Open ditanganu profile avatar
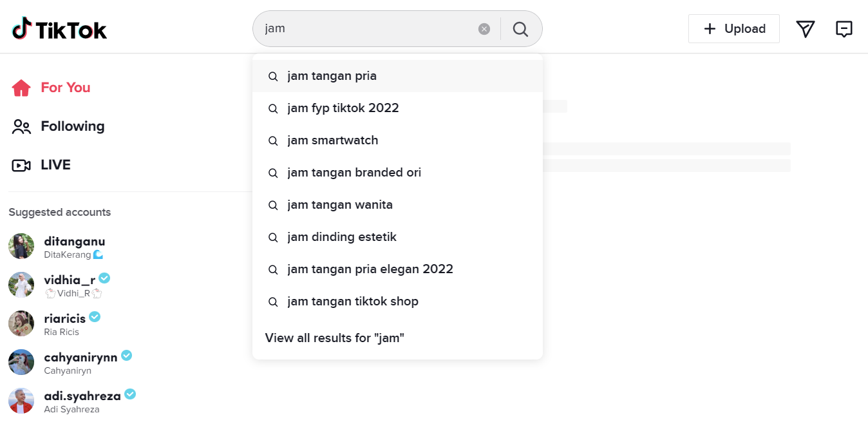Viewport: 868px width, 422px height. [21, 246]
